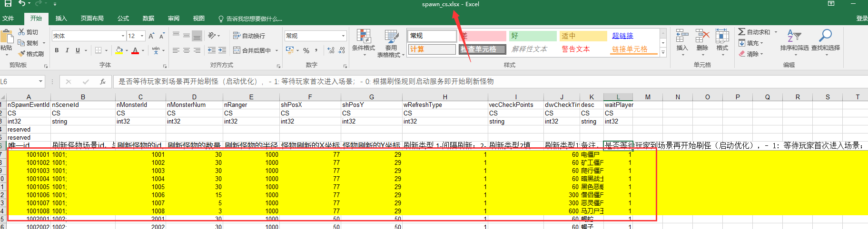Viewport: 868px width, 229px height.
Task: Toggle Bold formatting
Action: 57,50
